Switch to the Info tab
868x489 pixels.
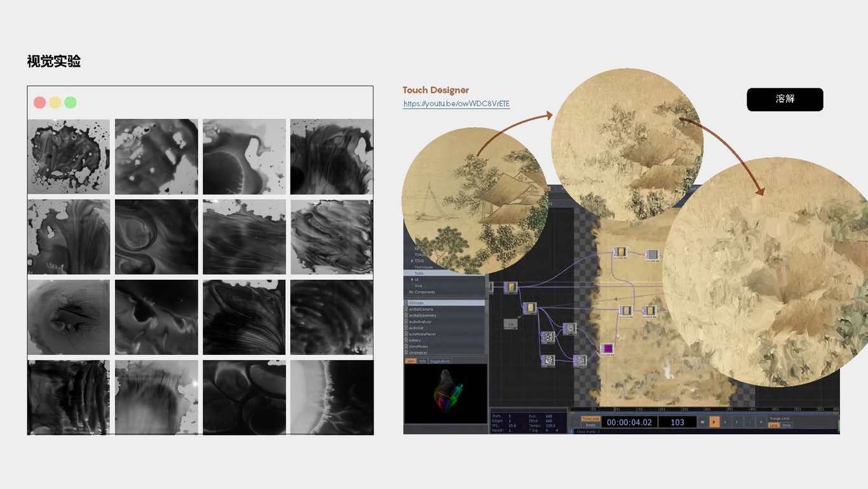[423, 361]
